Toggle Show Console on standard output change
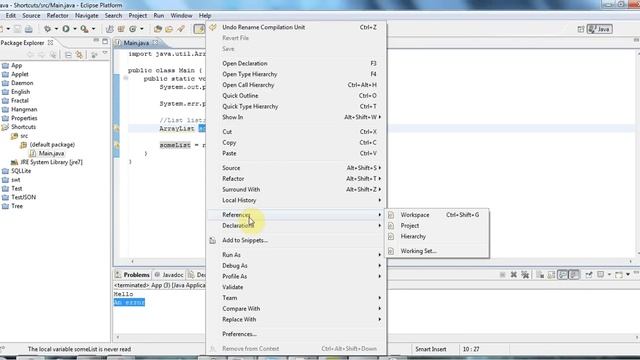The image size is (640, 360). (x=562, y=275)
